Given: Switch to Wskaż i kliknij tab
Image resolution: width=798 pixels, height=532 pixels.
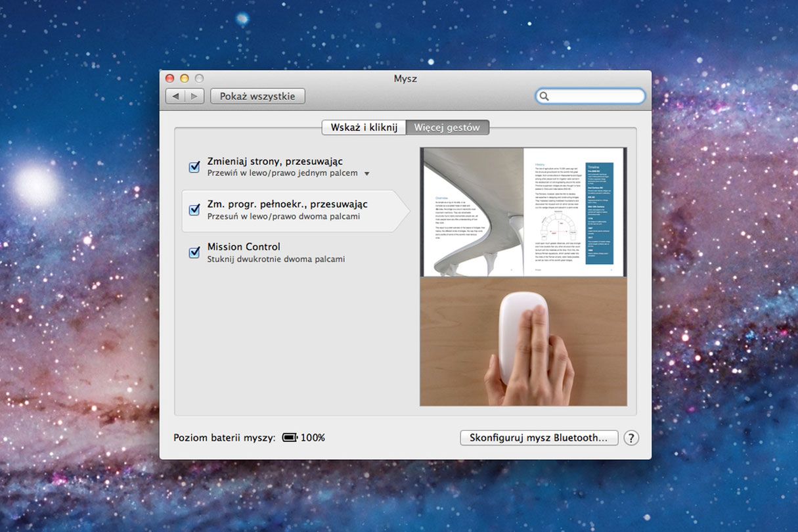Looking at the screenshot, I should coord(364,127).
